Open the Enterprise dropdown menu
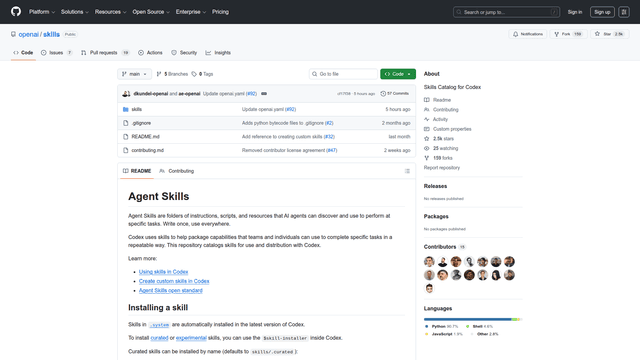 [191, 12]
